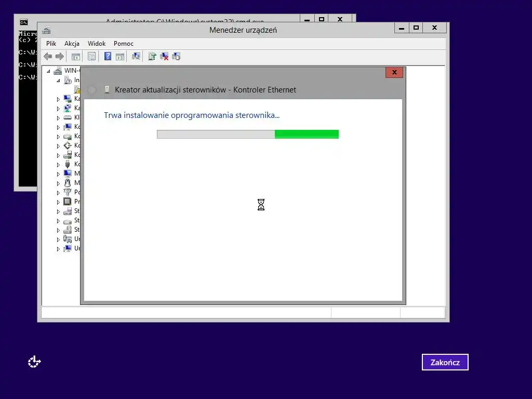532x399 pixels.
Task: Scan for hardware changes toolbar icon
Action: pyautogui.click(x=136, y=56)
